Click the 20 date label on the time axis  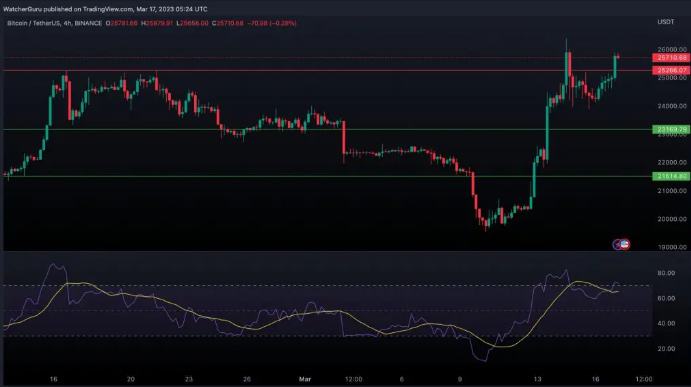tap(130, 379)
